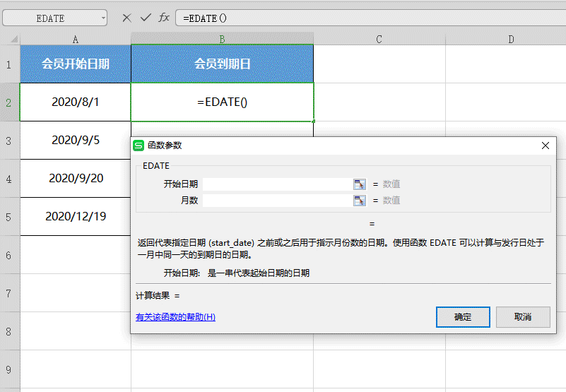Select column A header
This screenshot has width=566, height=392.
(x=76, y=39)
